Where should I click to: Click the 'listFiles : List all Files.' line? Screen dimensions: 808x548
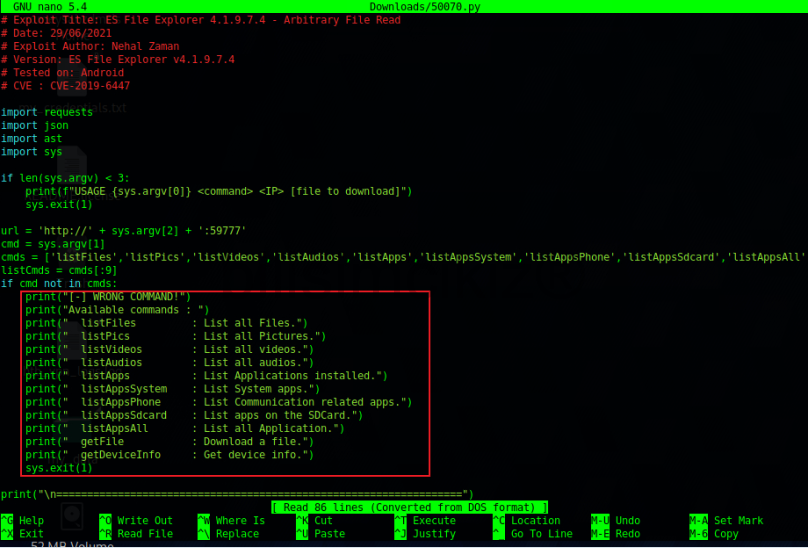point(166,323)
